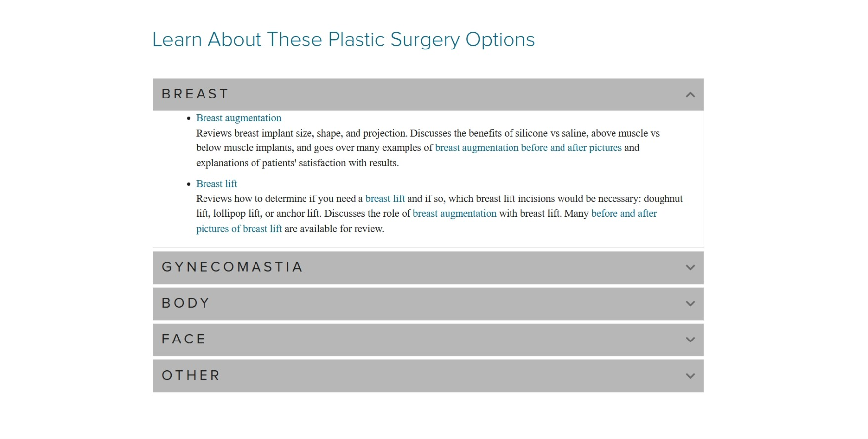868x439 pixels.
Task: Open the GYNECOMASTIA accordion header
Action: 232,267
